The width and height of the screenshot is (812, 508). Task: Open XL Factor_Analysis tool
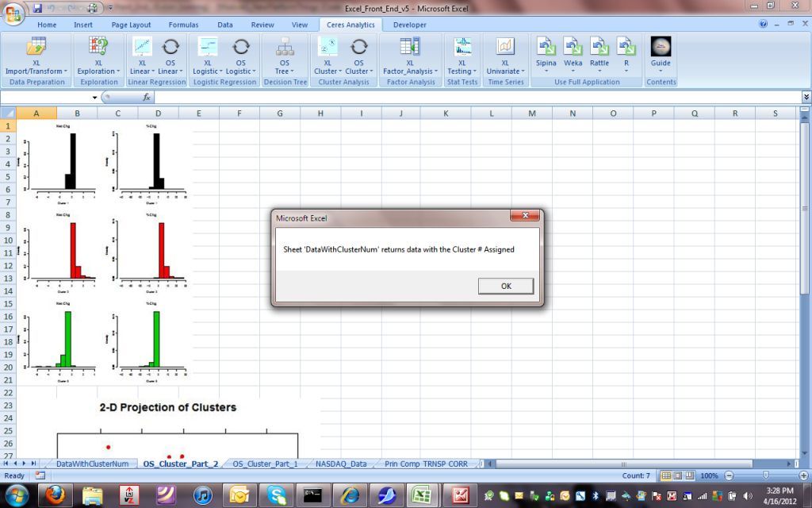pos(410,56)
